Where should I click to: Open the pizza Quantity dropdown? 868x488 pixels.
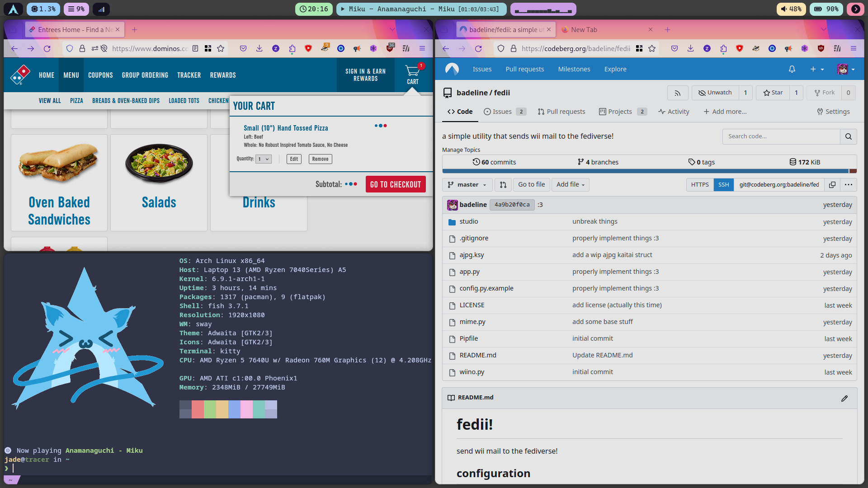tap(263, 159)
